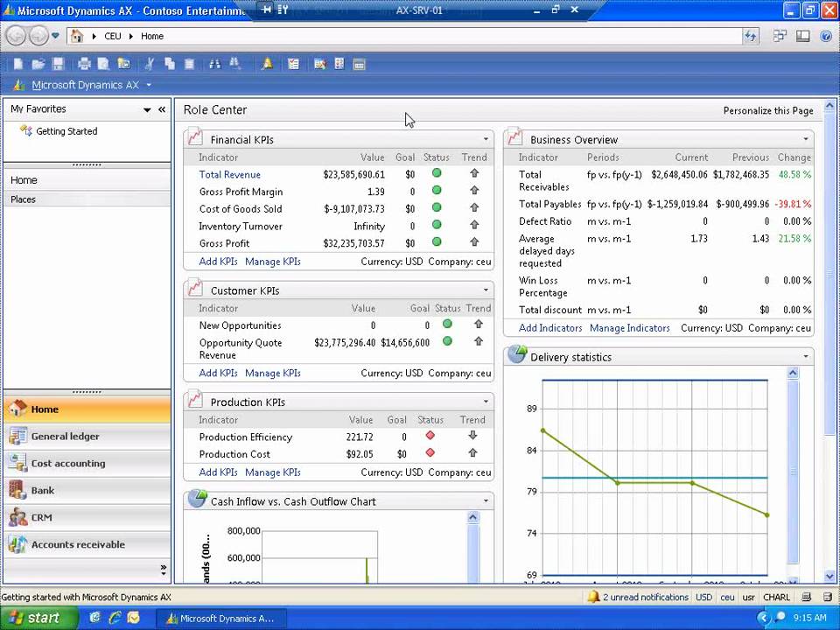
Task: Click Manage KPIs under Customer KPIs
Action: [273, 373]
